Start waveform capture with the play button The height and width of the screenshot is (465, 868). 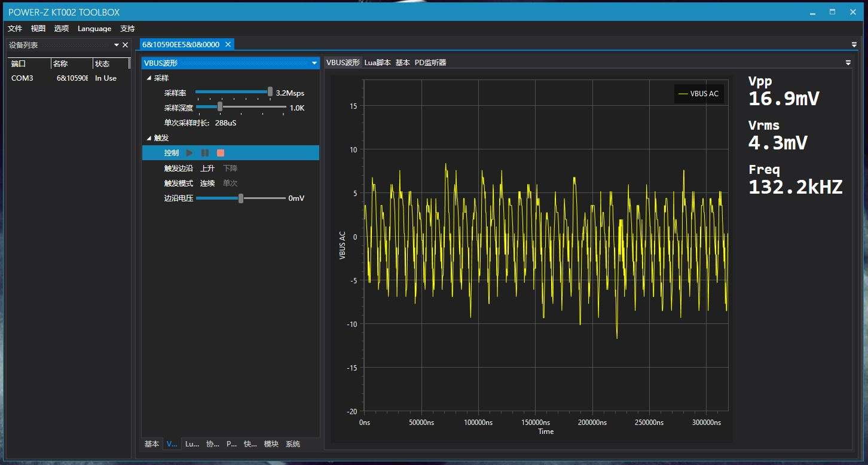point(190,153)
